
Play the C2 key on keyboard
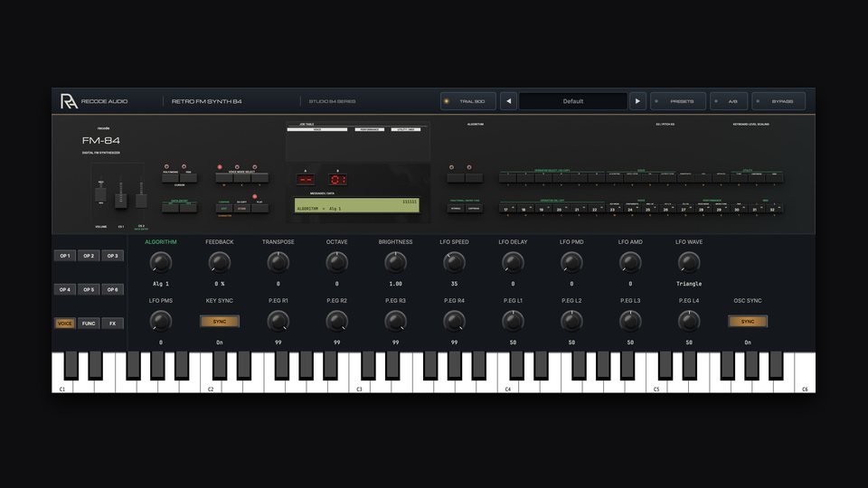pyautogui.click(x=211, y=385)
